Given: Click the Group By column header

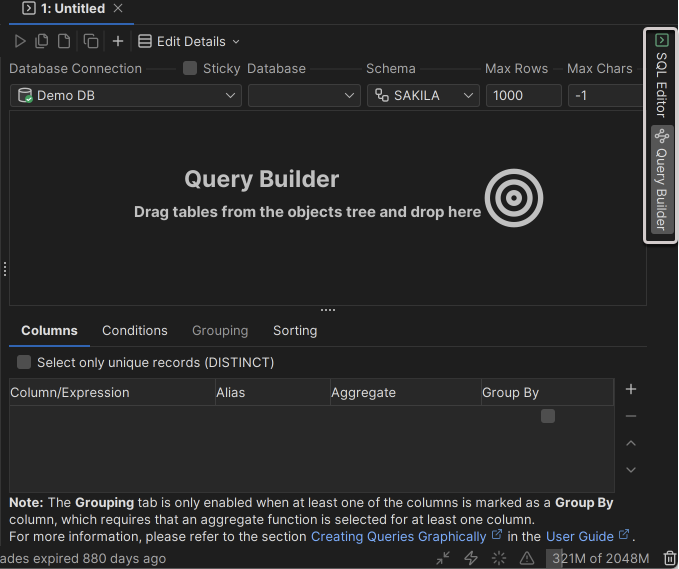Looking at the screenshot, I should pos(547,392).
